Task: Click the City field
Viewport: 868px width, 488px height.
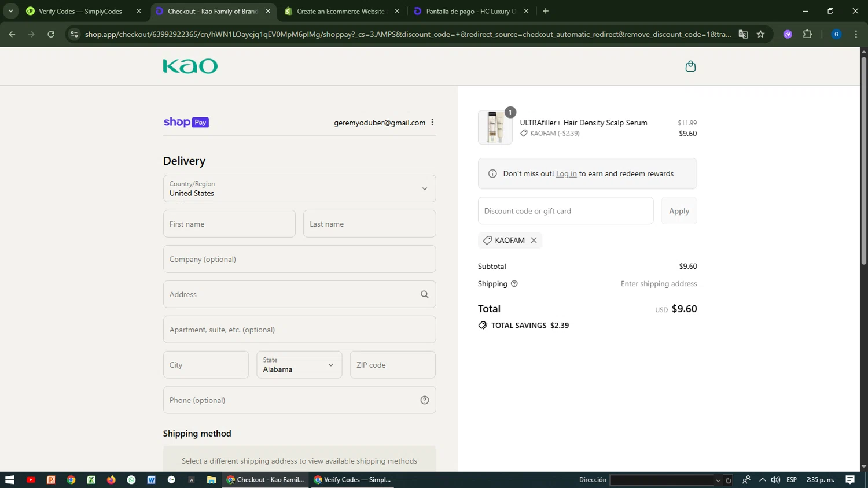Action: pyautogui.click(x=206, y=365)
